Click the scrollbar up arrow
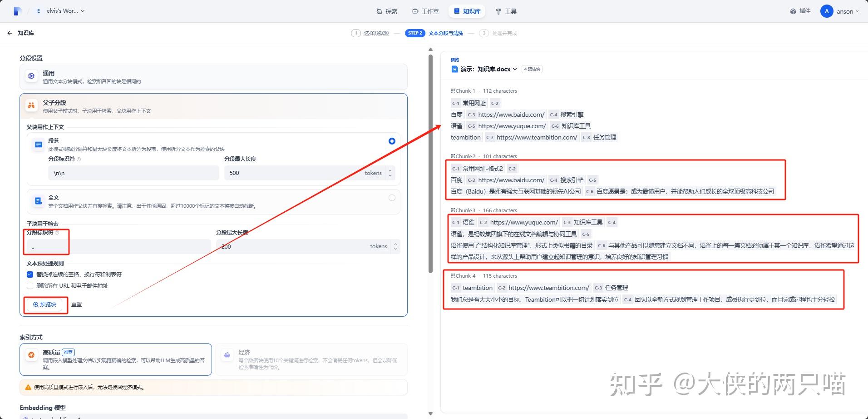The height and width of the screenshot is (419, 868). pyautogui.click(x=430, y=50)
